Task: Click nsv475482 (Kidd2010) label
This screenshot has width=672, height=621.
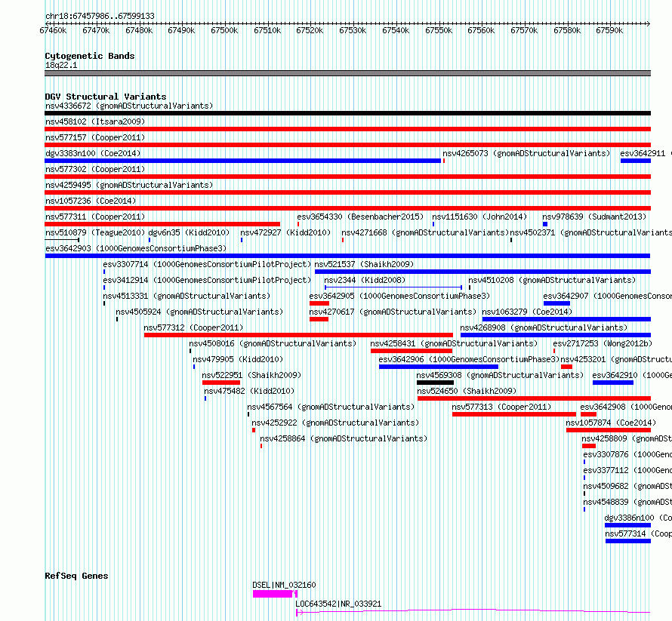Action: [249, 391]
